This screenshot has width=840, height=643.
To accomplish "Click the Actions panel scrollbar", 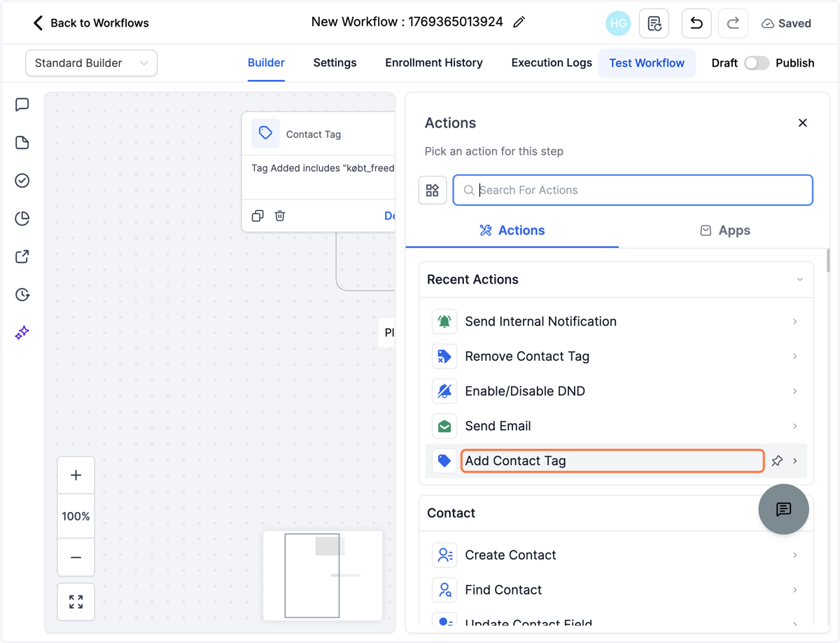I will click(828, 261).
